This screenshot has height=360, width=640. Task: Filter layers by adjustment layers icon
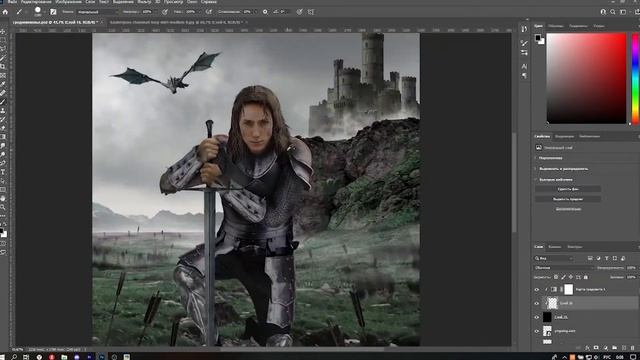point(598,258)
